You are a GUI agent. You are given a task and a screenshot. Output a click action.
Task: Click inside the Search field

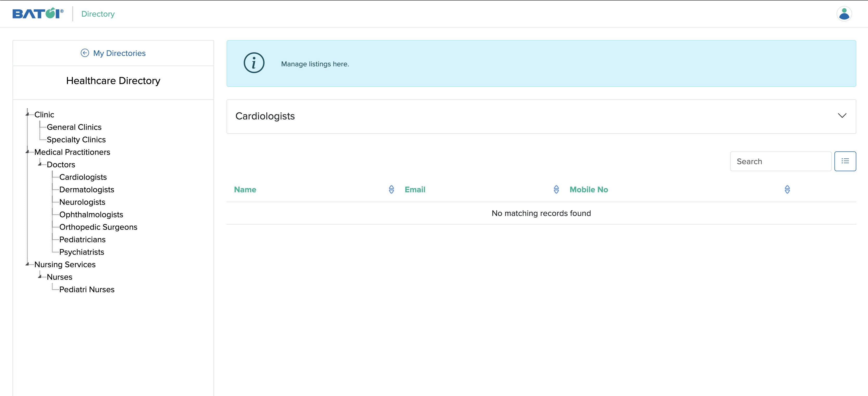[780, 161]
